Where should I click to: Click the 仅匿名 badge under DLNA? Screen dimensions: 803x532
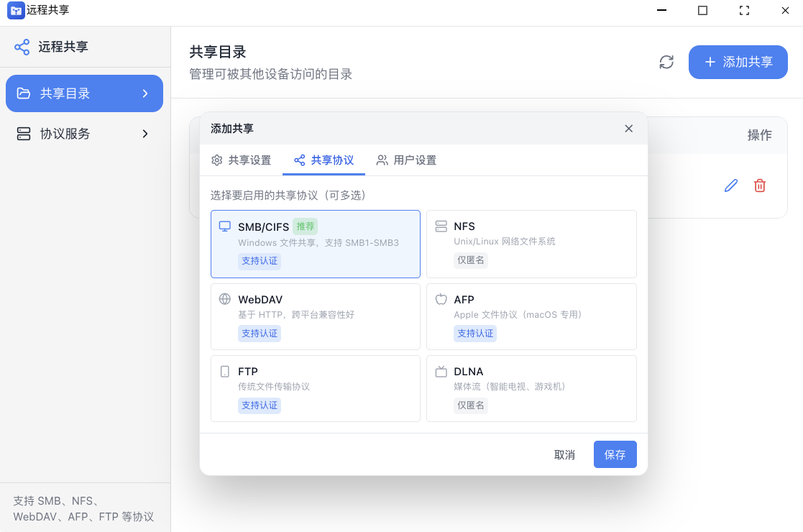[x=471, y=405]
